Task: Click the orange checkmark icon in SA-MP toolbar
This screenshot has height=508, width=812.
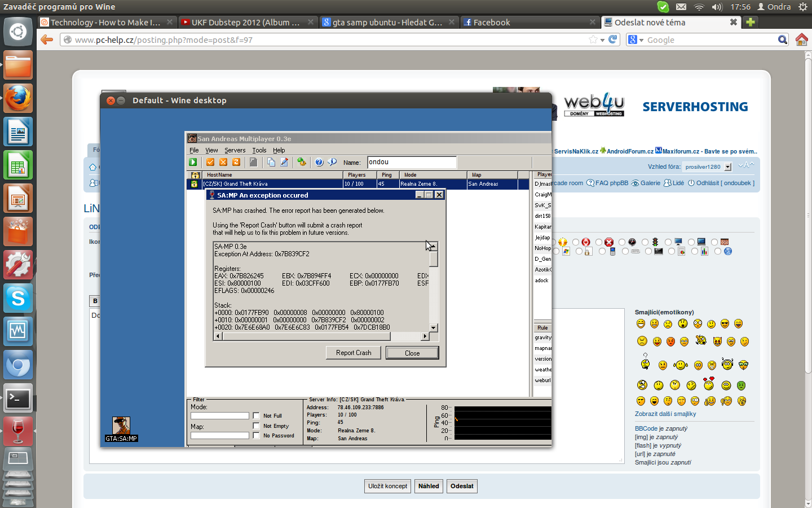Action: 210,162
